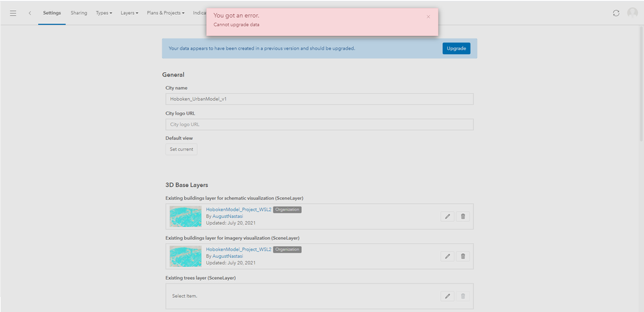Edit the existing trees layer item
The height and width of the screenshot is (312, 644).
pos(447,296)
